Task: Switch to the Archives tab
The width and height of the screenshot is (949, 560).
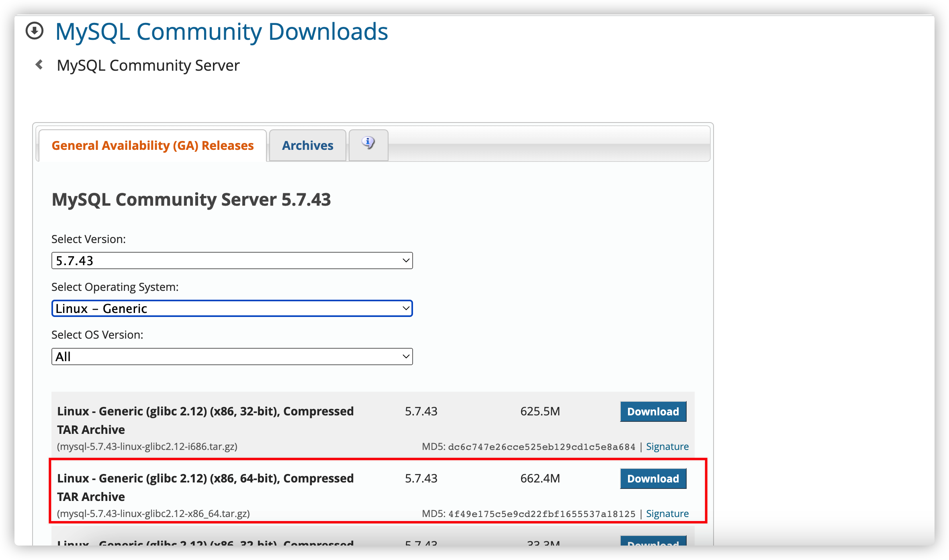Action: (x=308, y=145)
